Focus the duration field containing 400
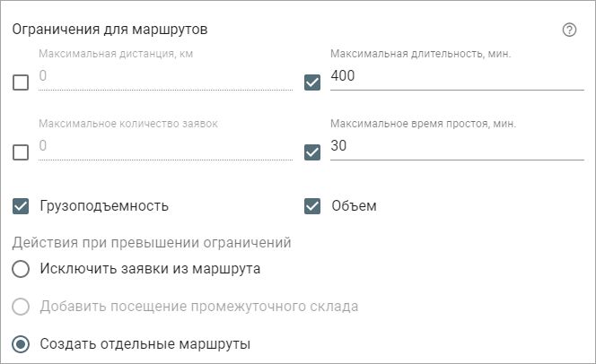This screenshot has height=364, width=596. coord(457,76)
